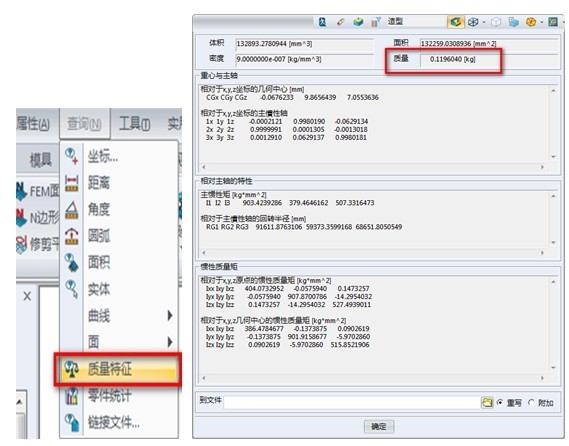Image resolution: width=569 pixels, height=446 pixels.
Task: Open the 属性(A) menu
Action: point(33,124)
